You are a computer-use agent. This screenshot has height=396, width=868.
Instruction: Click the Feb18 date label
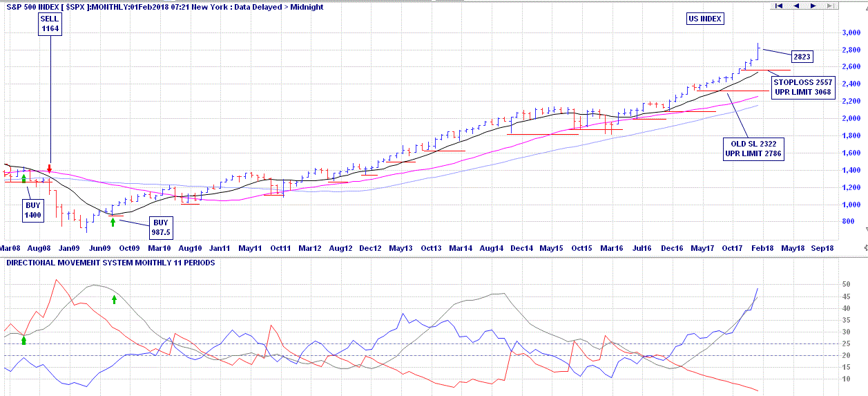coord(762,247)
